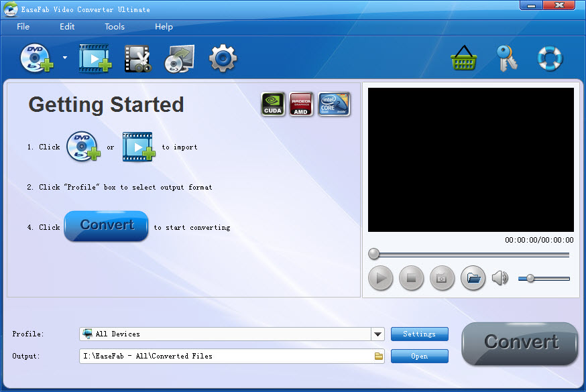Viewport: 586px width, 392px height.
Task: Click the 00:00:00/00:00:00 time display
Action: coord(539,240)
